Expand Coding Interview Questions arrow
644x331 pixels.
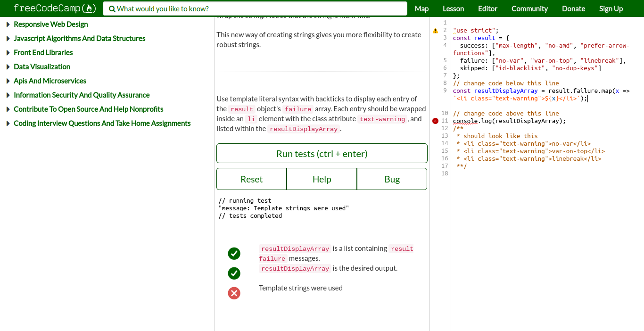[x=8, y=124]
